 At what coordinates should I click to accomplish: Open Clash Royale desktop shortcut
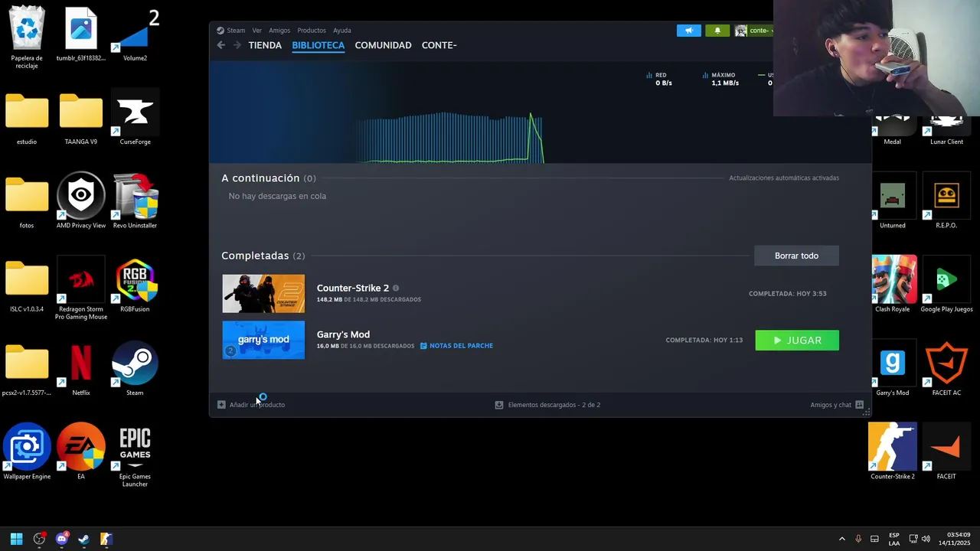(x=892, y=284)
